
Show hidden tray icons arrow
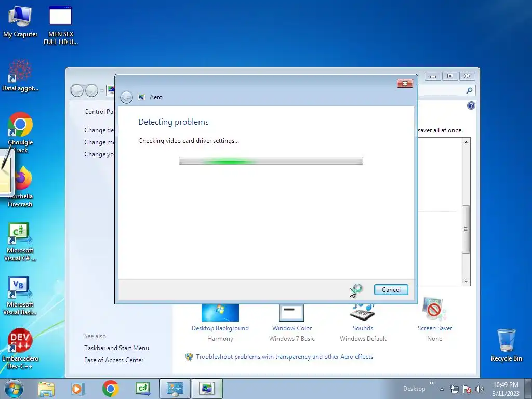[x=442, y=389]
